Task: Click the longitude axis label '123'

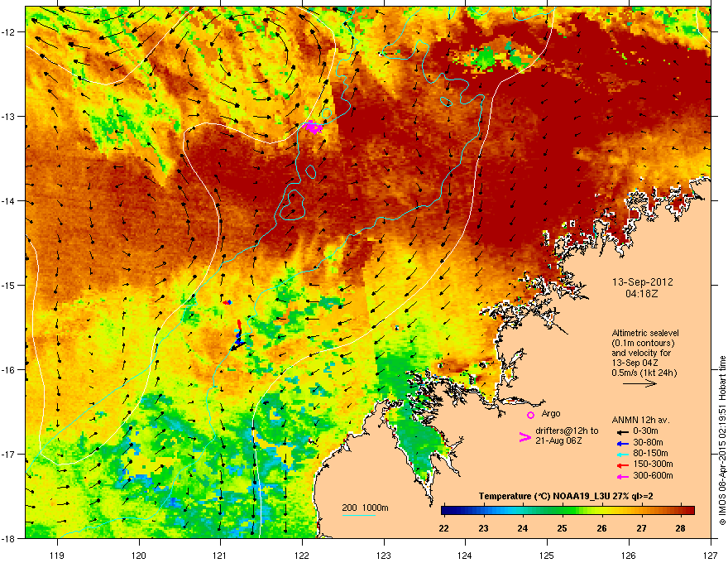Action: [384, 555]
